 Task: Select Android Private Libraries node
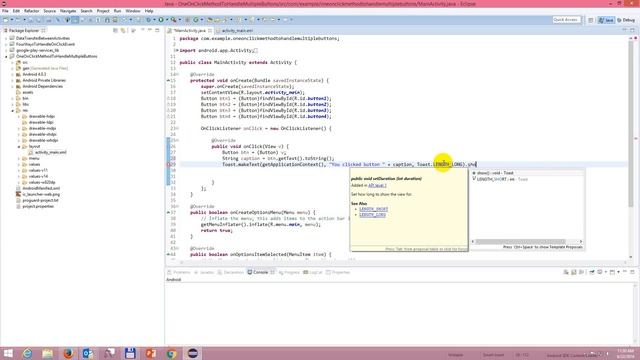click(x=41, y=80)
